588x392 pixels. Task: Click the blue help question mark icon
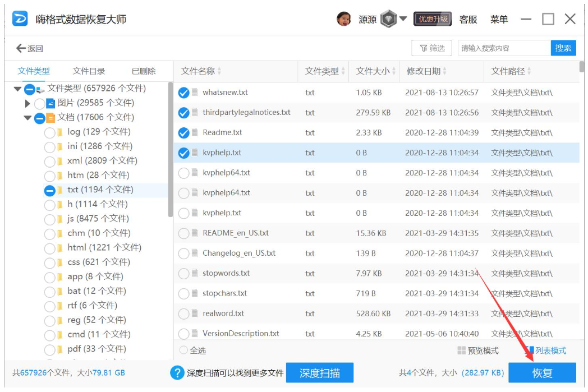point(177,373)
